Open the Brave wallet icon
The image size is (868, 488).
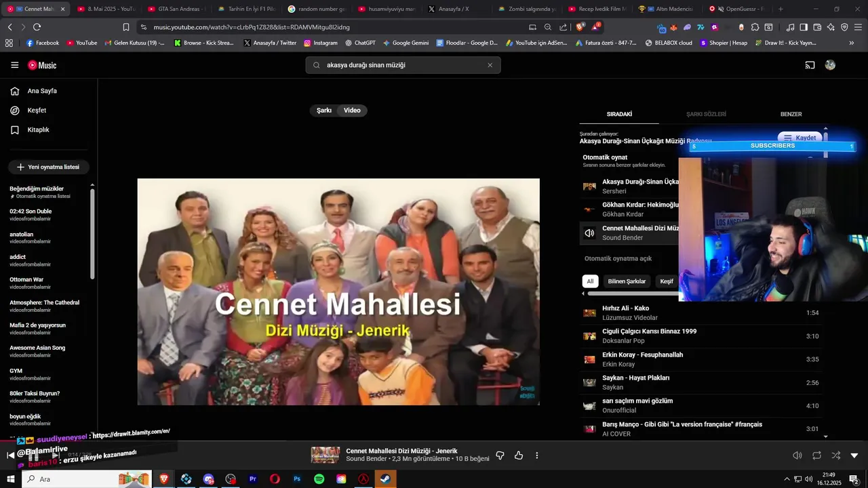(817, 27)
